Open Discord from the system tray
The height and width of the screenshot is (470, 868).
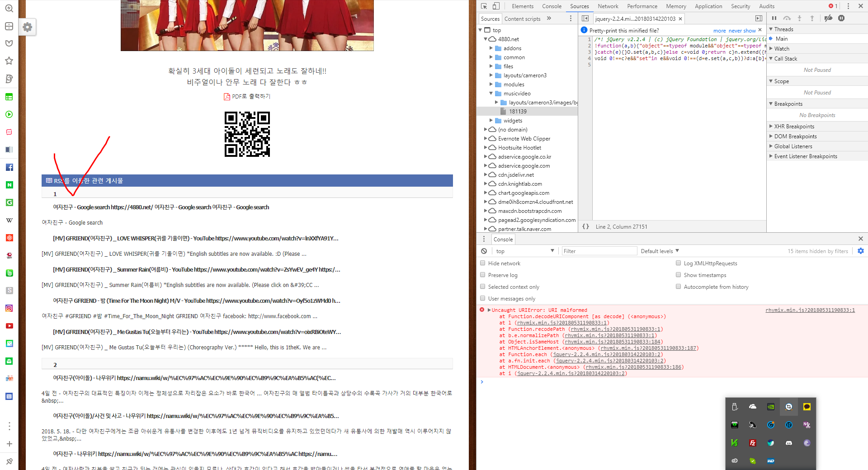point(789,443)
